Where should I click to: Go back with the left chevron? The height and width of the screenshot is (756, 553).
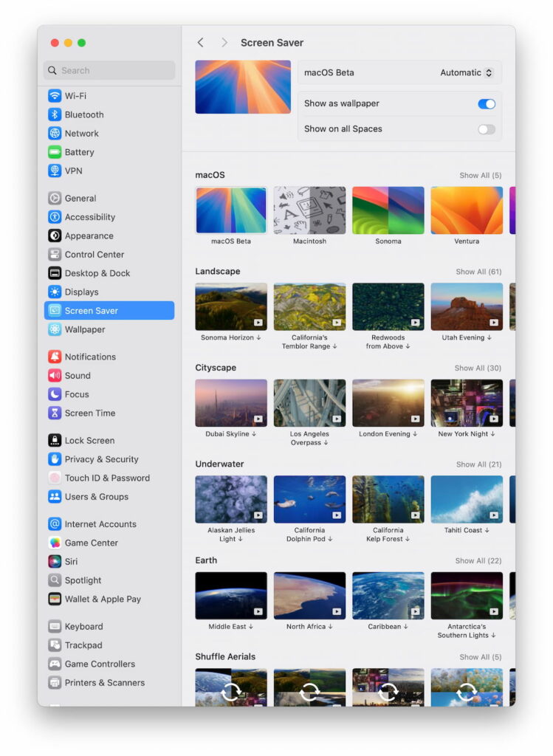point(201,42)
